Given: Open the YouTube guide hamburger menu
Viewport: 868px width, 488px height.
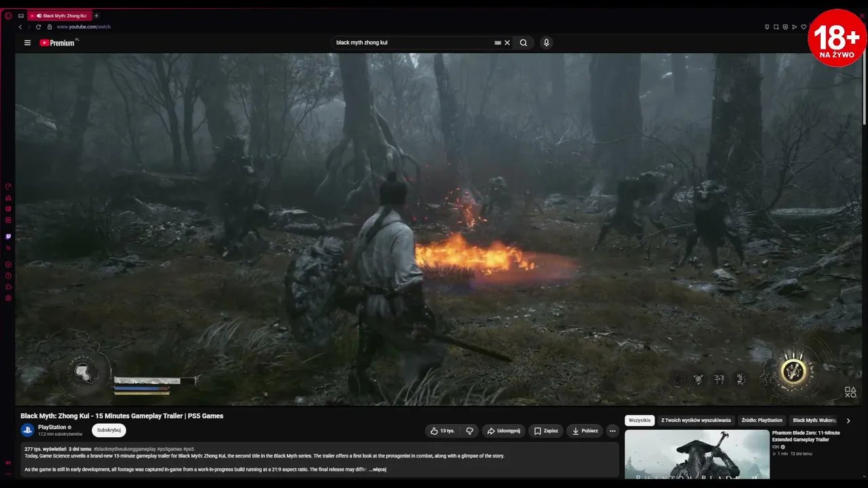Looking at the screenshot, I should tap(27, 43).
